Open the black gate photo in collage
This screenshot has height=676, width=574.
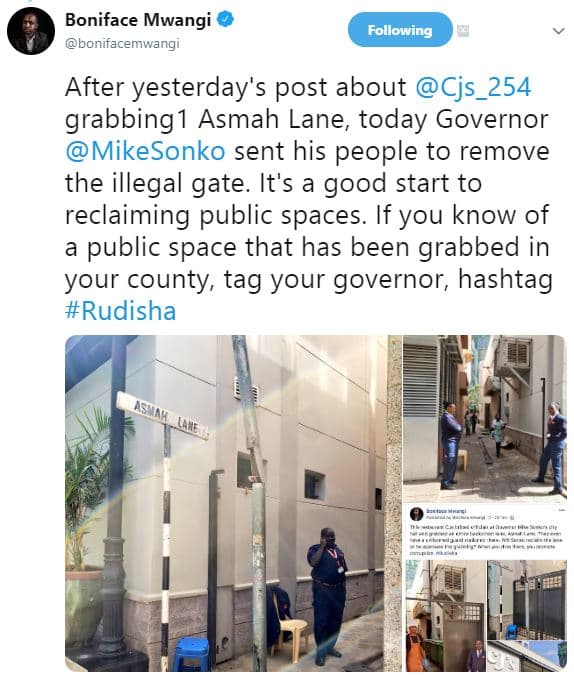527,599
